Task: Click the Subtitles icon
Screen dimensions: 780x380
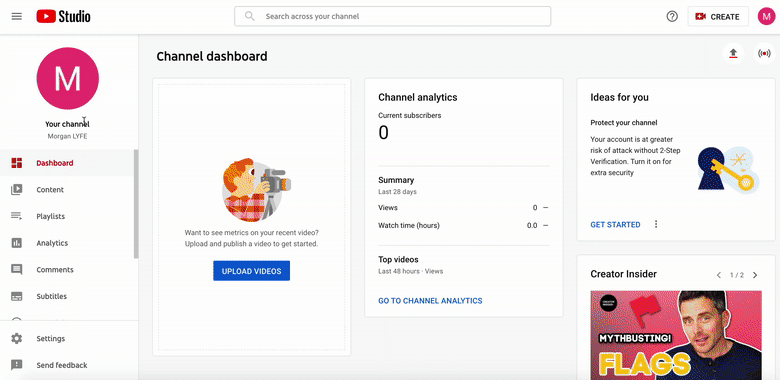Action: pos(17,296)
